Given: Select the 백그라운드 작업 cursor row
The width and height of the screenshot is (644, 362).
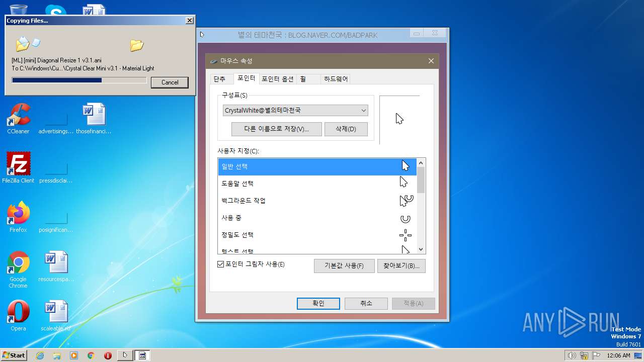Looking at the screenshot, I should (x=317, y=201).
